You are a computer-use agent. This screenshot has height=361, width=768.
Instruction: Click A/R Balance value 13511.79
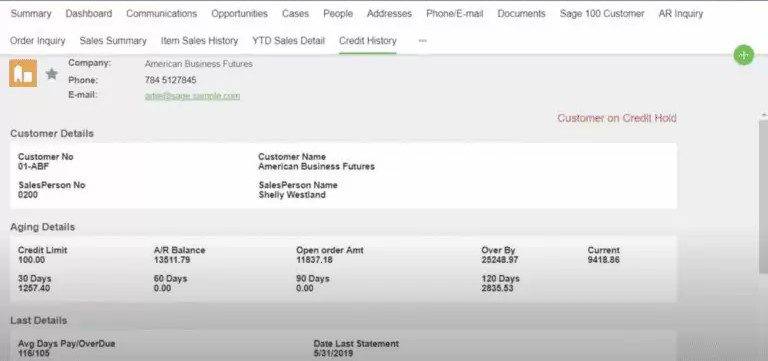(172, 260)
